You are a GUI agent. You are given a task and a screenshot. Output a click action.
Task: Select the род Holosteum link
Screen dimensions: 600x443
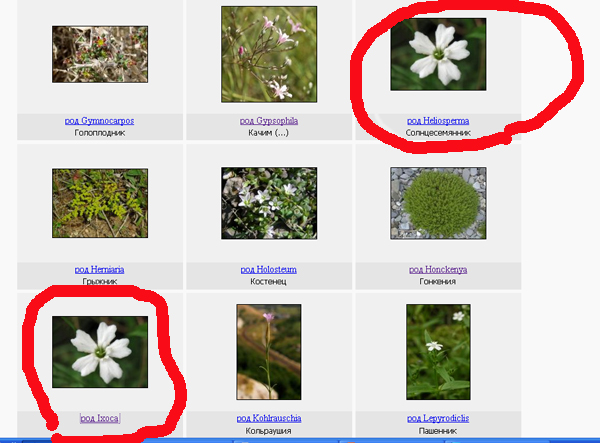pyautogui.click(x=268, y=269)
